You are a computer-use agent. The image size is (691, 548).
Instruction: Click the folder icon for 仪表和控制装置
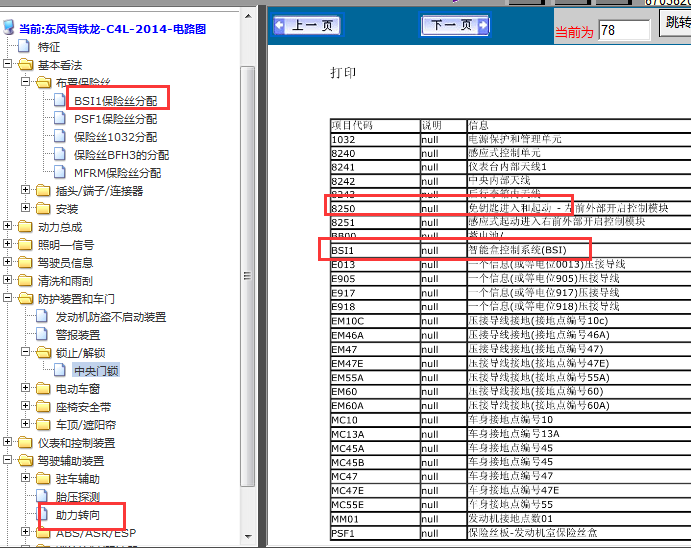coord(25,443)
